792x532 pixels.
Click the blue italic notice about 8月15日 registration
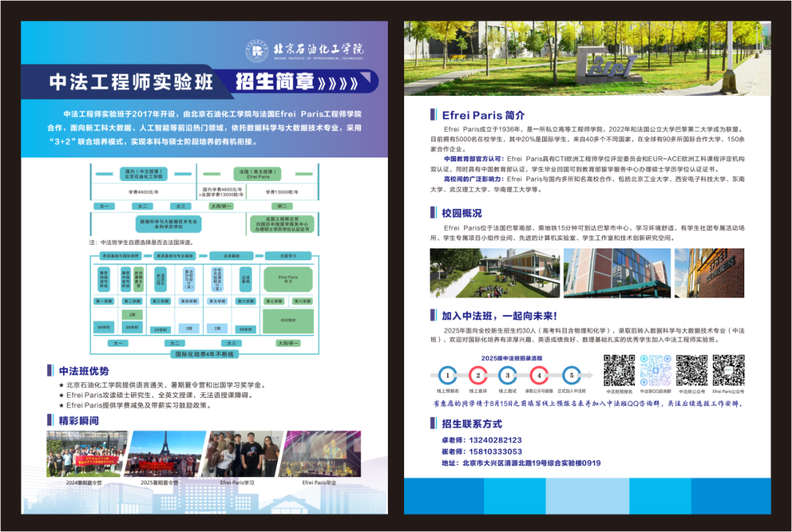click(587, 404)
